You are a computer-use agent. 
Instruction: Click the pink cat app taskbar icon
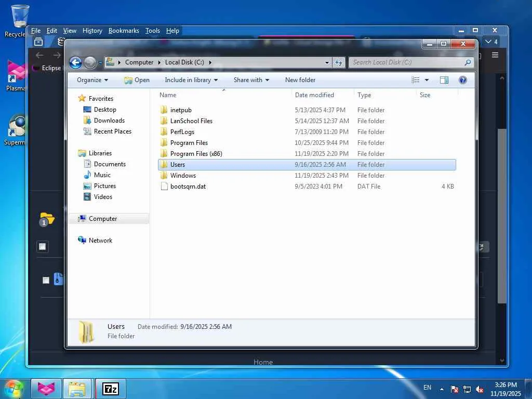46,389
